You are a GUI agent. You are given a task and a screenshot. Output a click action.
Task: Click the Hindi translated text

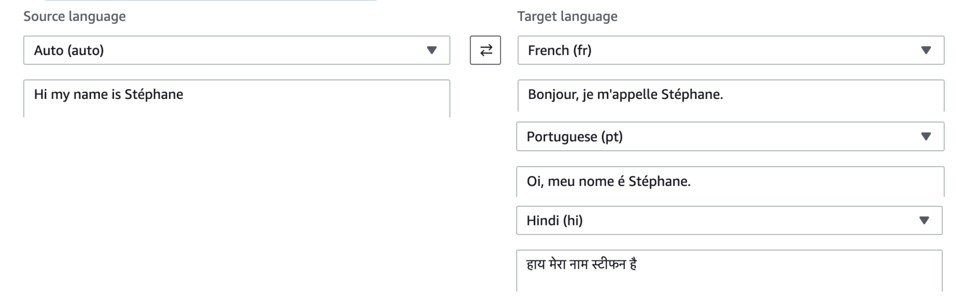[581, 264]
